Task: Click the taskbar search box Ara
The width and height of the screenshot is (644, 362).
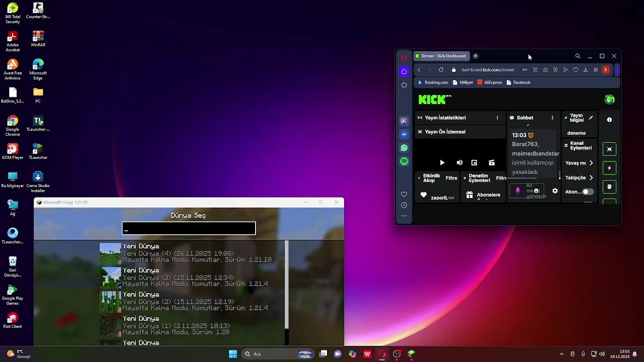Action: 278,354
